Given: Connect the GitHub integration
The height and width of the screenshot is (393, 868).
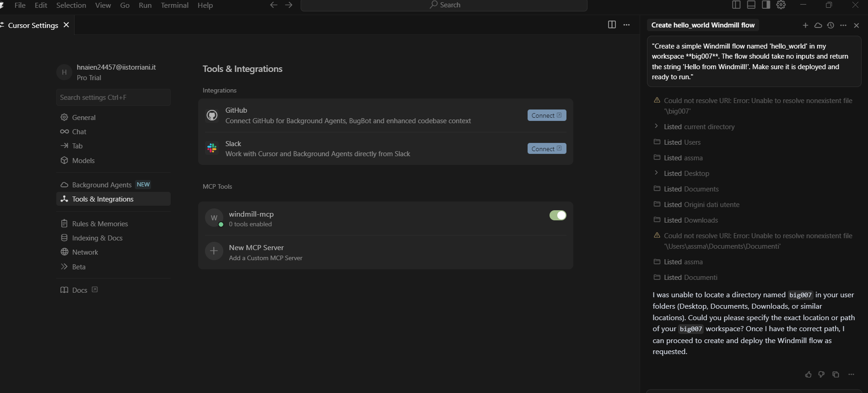Looking at the screenshot, I should 547,115.
